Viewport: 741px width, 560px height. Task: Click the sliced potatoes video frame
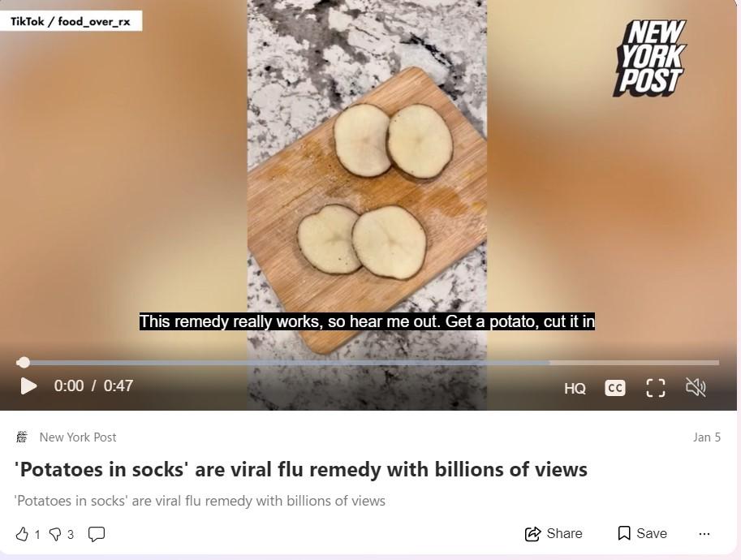[367, 189]
